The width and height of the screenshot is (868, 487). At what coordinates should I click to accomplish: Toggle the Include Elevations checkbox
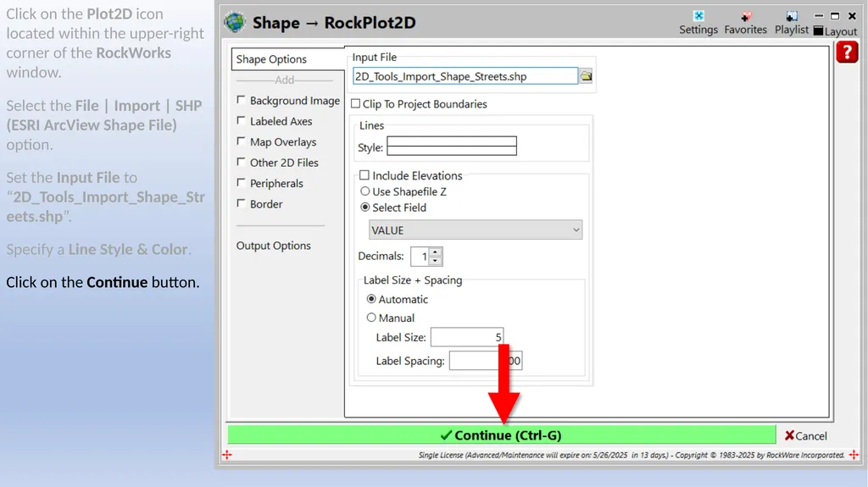(364, 175)
